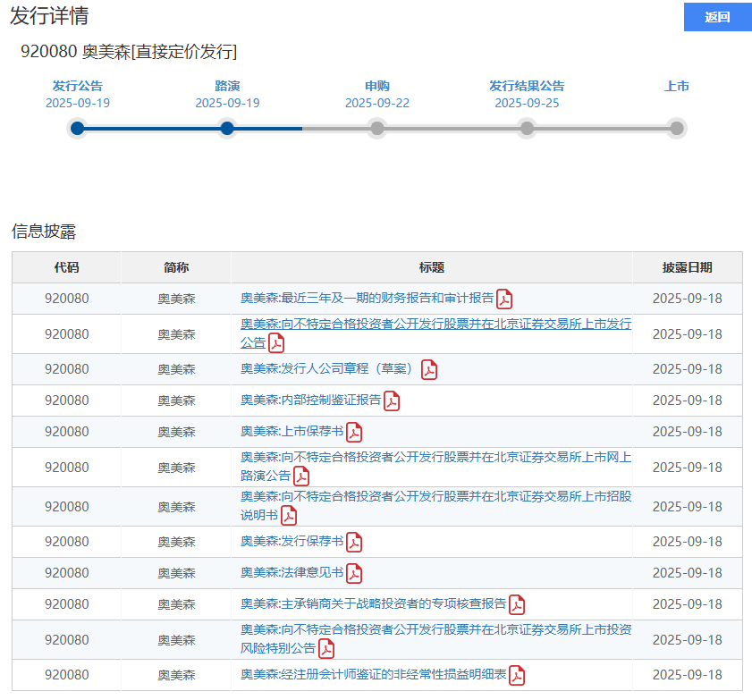Open the 发行人公司章程（草案） title link
Viewport: 752px width, 700px height.
(x=326, y=368)
